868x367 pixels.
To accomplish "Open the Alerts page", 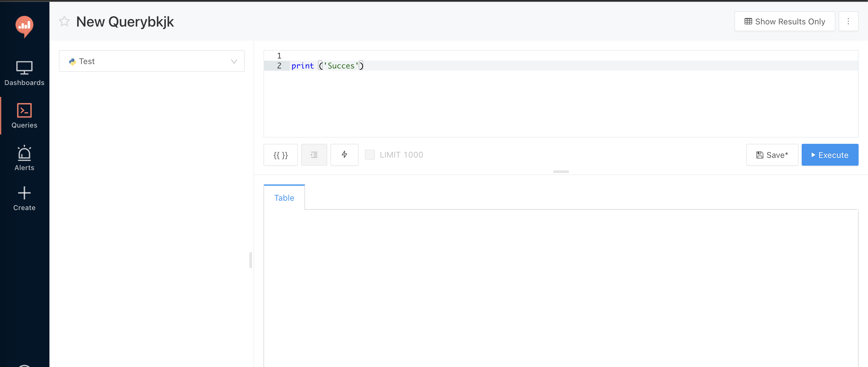I will coord(24,158).
